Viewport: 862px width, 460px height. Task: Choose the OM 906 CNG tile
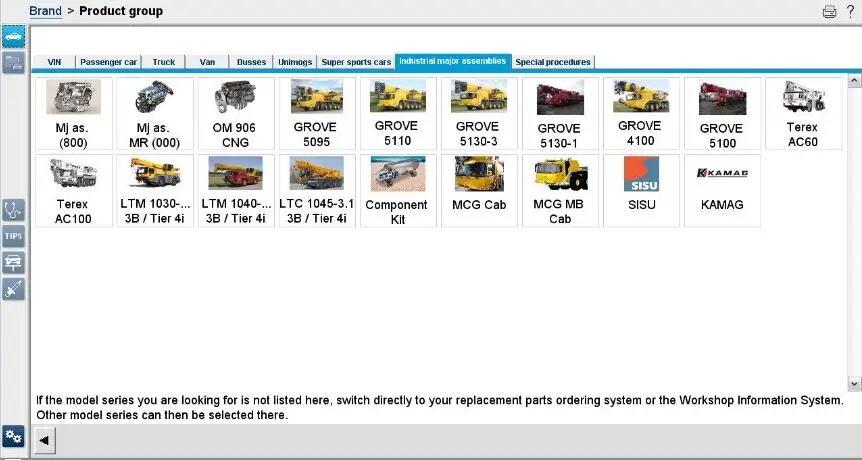tap(236, 114)
